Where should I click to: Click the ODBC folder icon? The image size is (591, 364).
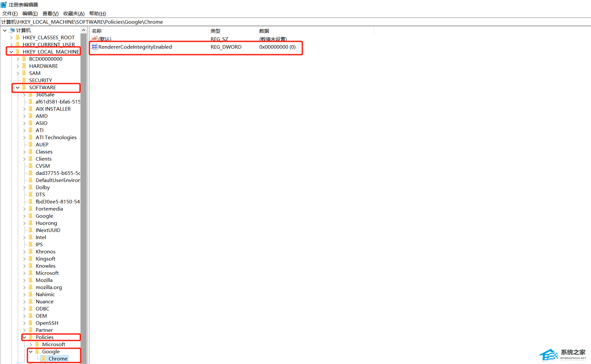coord(31,309)
